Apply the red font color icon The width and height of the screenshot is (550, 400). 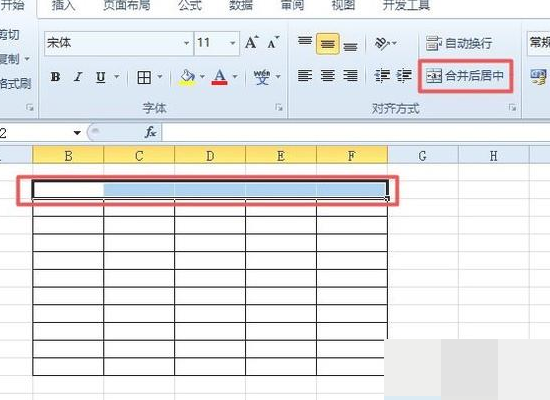tap(220, 77)
